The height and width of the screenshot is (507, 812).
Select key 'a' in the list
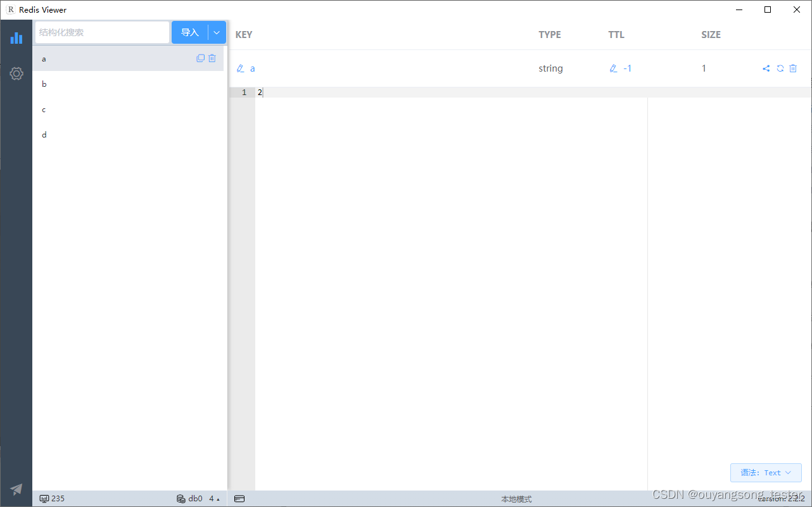pos(128,58)
